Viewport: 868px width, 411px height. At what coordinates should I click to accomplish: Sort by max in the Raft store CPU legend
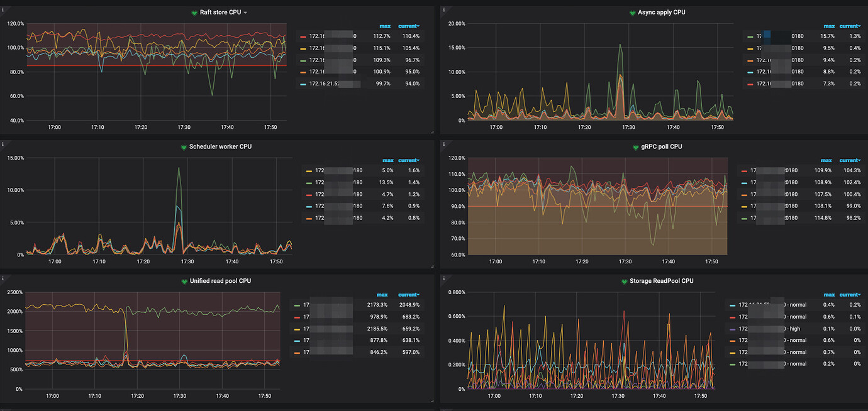click(386, 26)
